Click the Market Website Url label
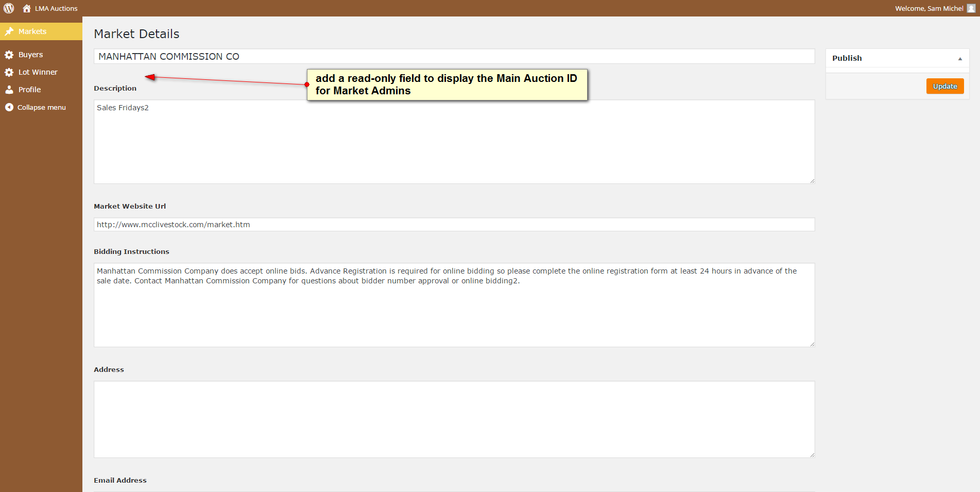The image size is (980, 492). [130, 206]
